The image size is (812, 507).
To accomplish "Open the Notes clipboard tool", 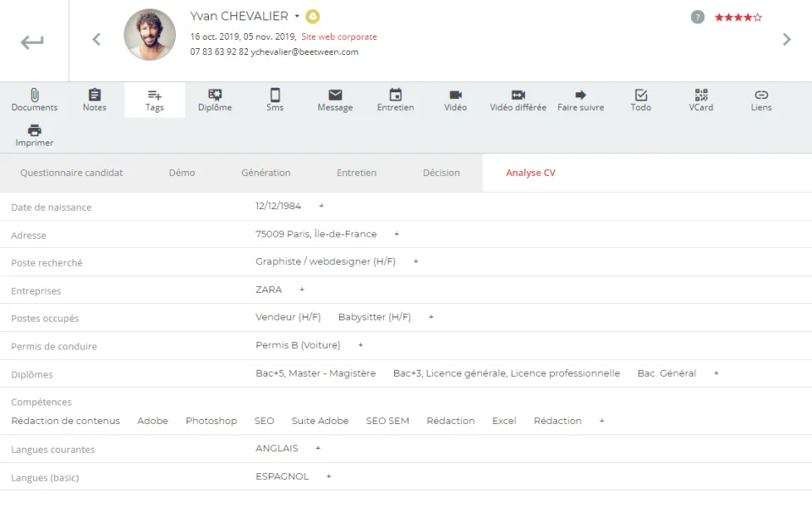I will pos(94,100).
